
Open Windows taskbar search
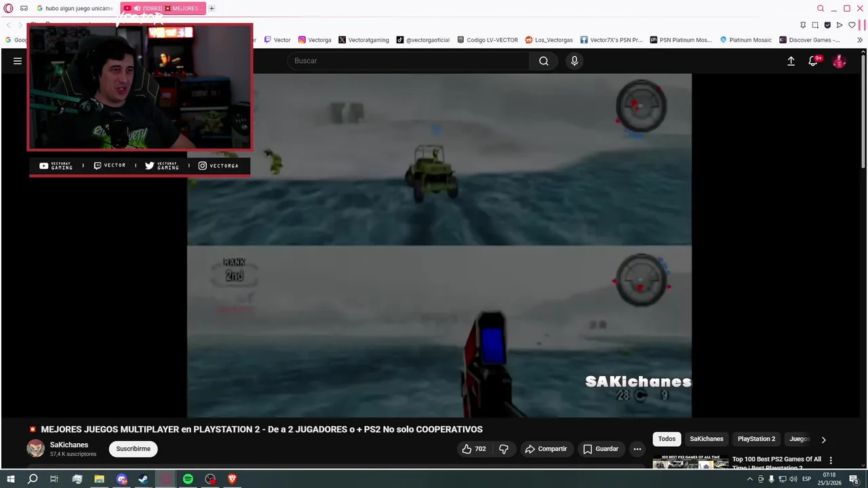(x=33, y=479)
